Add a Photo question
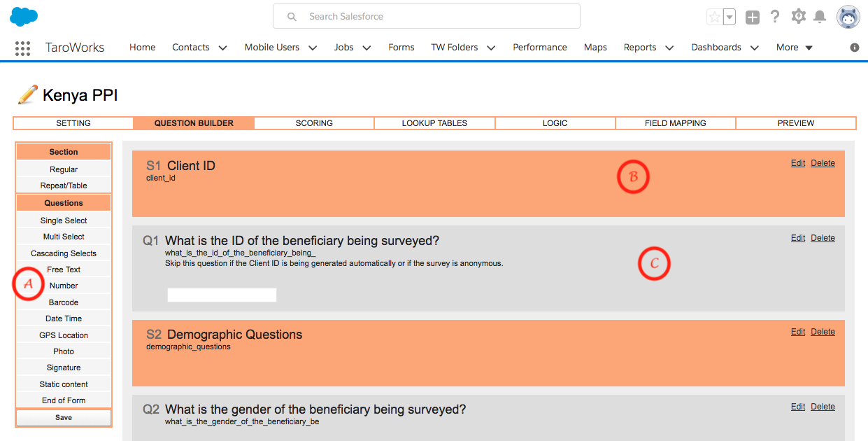The image size is (868, 441). tap(64, 351)
